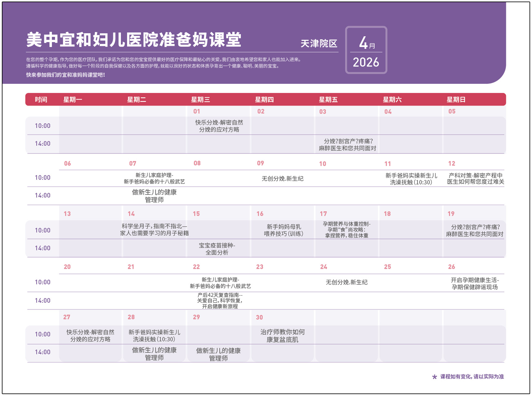Click the 美中宜和妇儿医院准爸妈课堂 title
The width and height of the screenshot is (532, 395).
pos(134,40)
